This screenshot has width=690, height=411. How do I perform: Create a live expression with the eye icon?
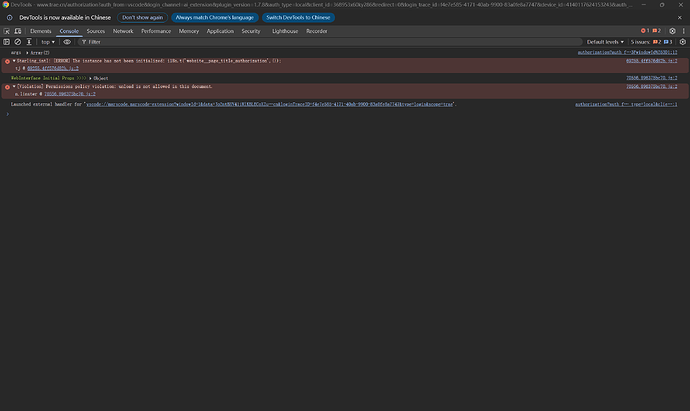tap(67, 42)
